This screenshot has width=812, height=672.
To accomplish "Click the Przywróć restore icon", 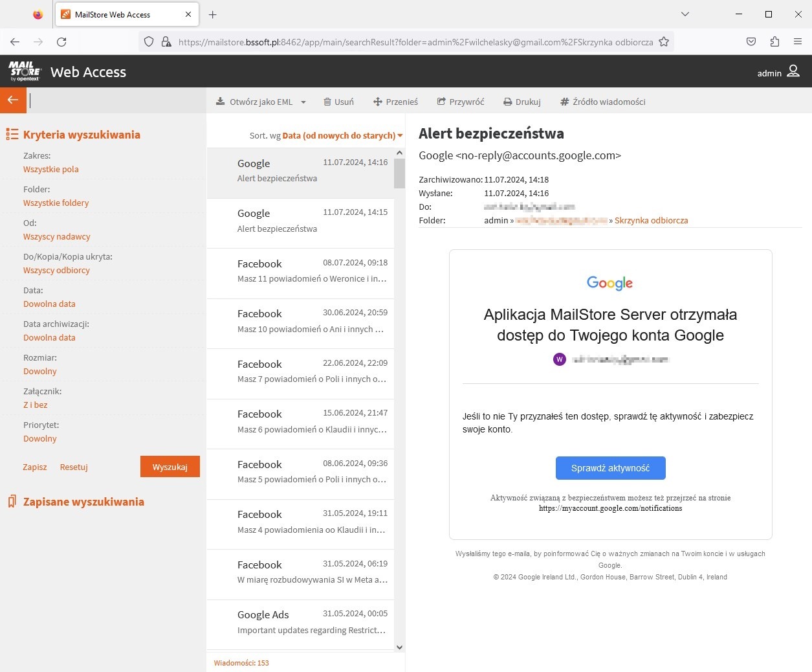I will click(x=441, y=102).
